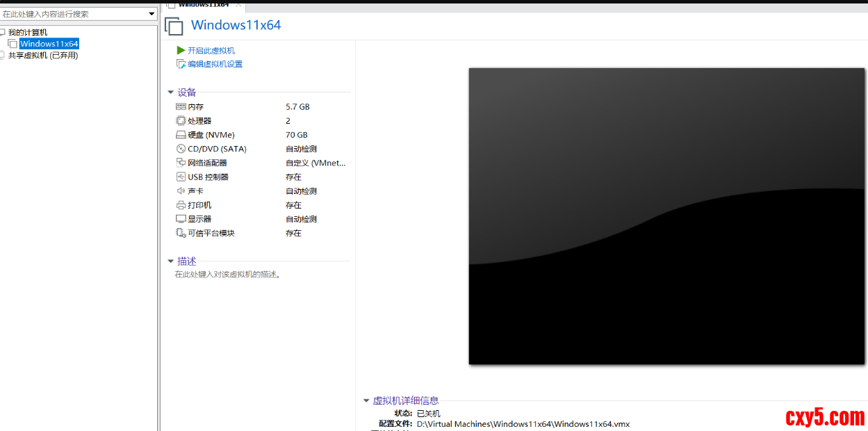This screenshot has height=431, width=868.
Task: Click the 可信平台模块 device label
Action: click(211, 233)
